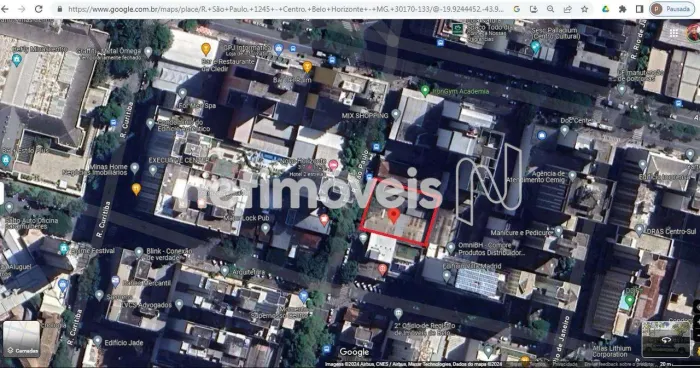Click the Doc Center pin
The width and height of the screenshot is (700, 368).
pos(564,130)
